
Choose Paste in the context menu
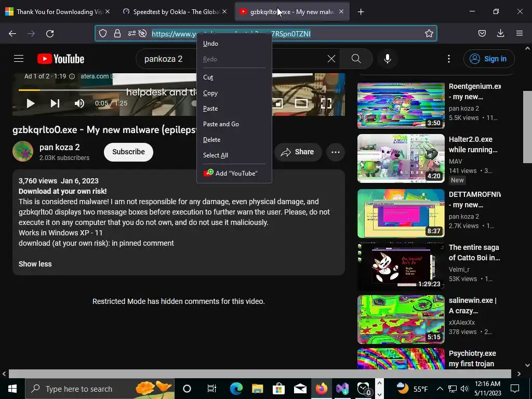tap(234, 109)
